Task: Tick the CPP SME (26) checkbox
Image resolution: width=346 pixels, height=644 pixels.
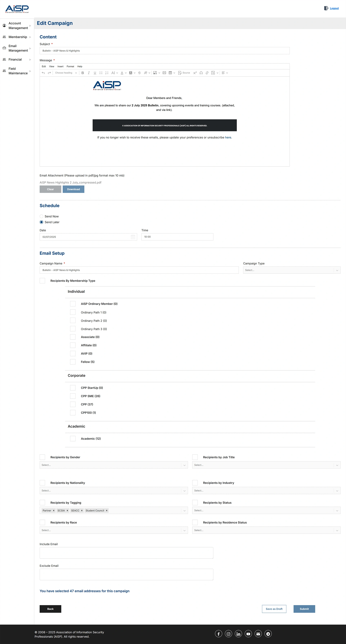Action: (73, 396)
